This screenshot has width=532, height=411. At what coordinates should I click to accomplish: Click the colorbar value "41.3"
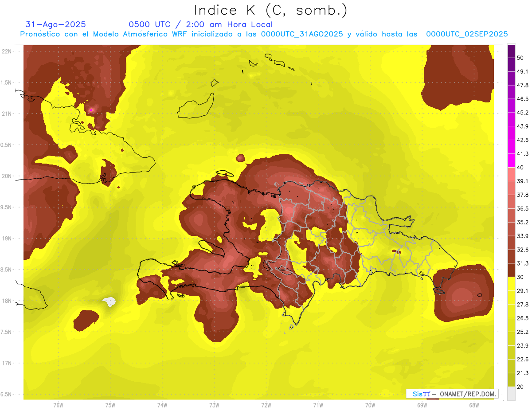pos(523,154)
